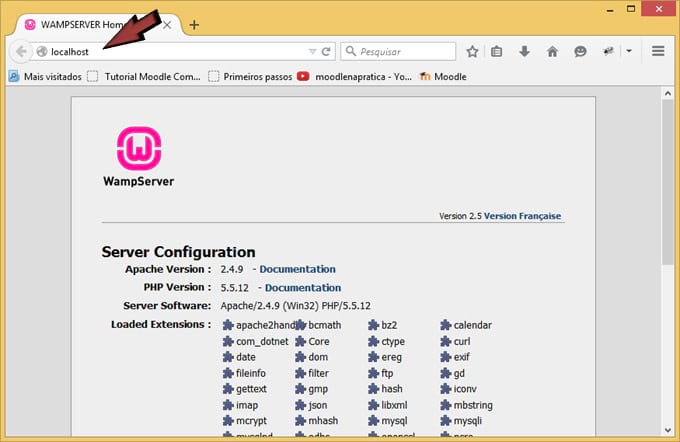Image resolution: width=680 pixels, height=442 pixels.
Task: Click the bz2 extension icon
Action: [373, 325]
